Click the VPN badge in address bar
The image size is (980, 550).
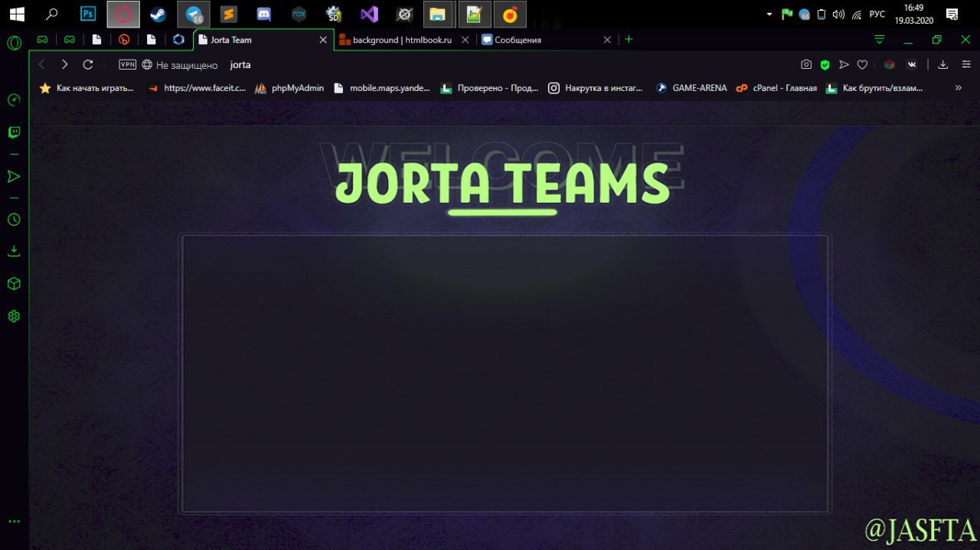point(127,65)
